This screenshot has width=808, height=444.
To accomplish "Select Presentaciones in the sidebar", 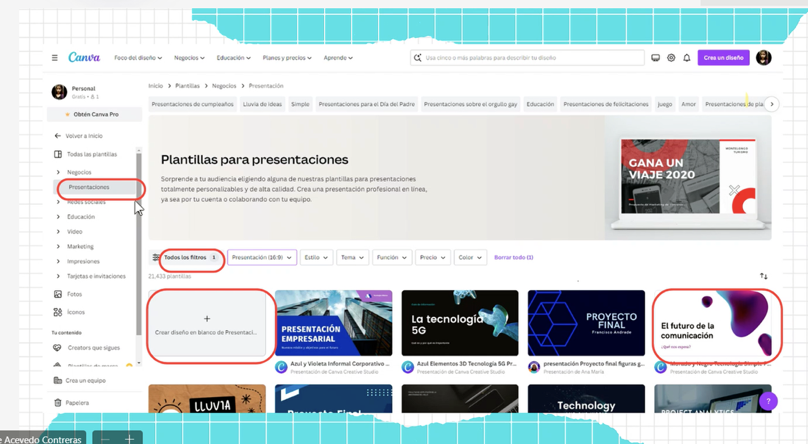I will click(x=95, y=187).
